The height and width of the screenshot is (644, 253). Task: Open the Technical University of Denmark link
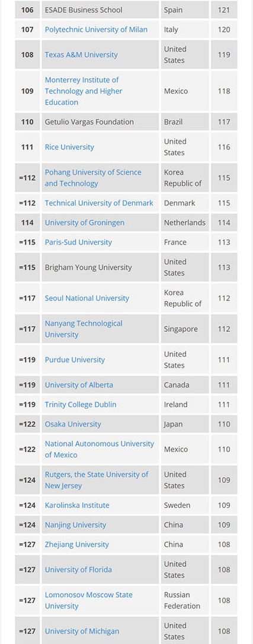click(99, 203)
